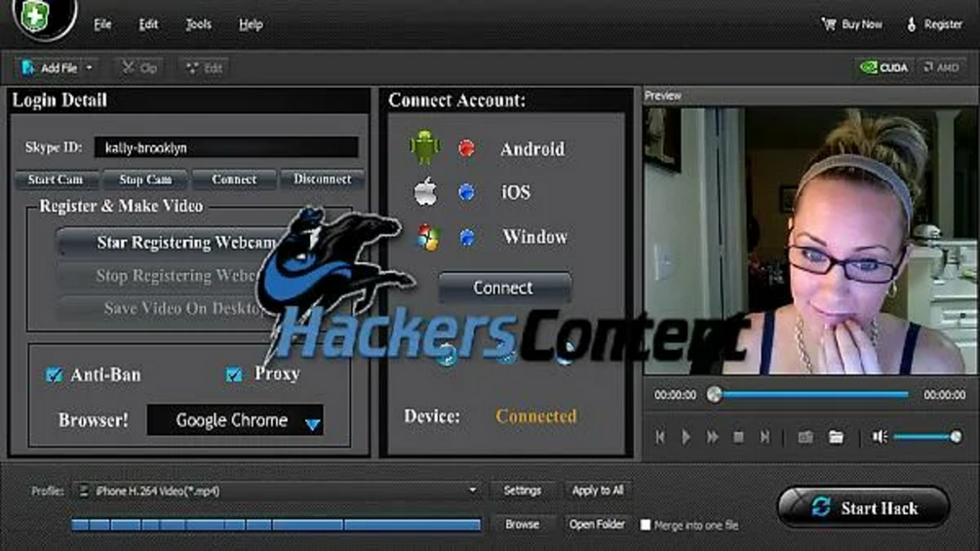Click the video seek slider handle

point(714,394)
